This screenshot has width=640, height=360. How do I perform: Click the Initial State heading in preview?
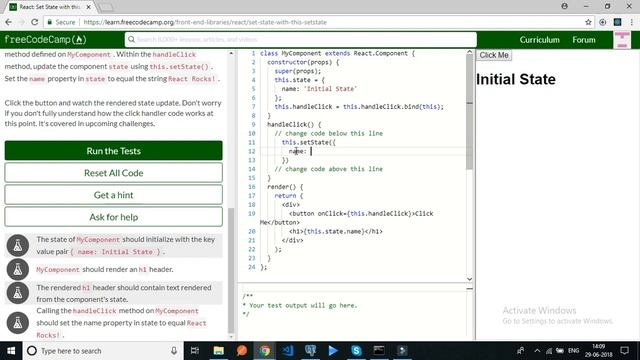pos(516,79)
